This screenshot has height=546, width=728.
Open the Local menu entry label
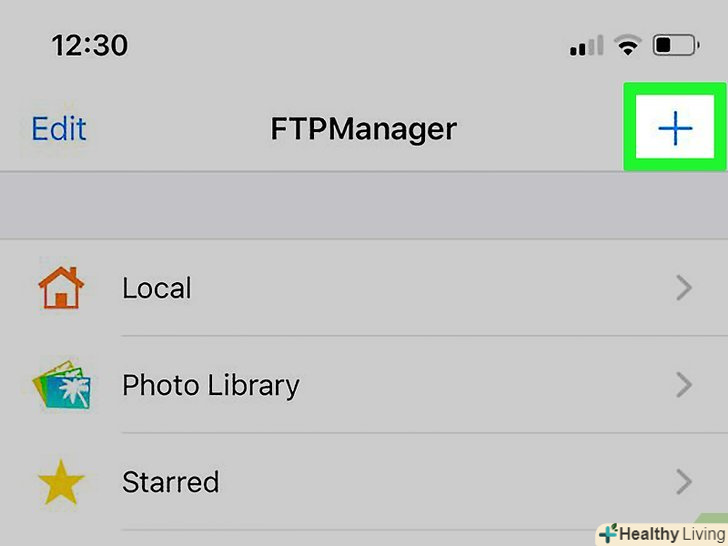click(x=157, y=289)
